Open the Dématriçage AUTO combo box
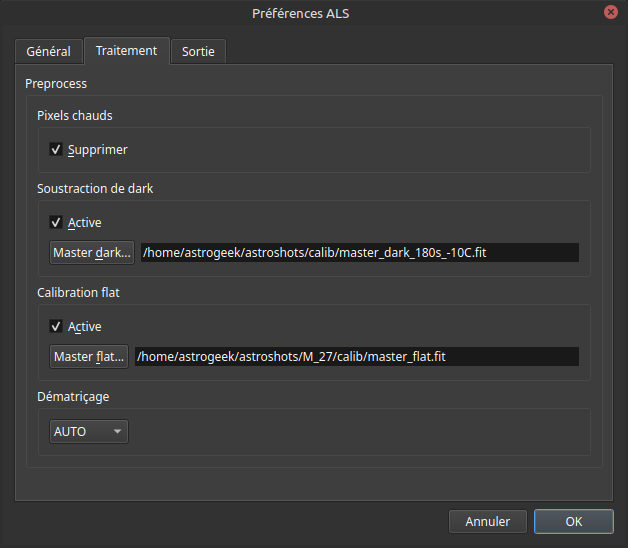This screenshot has height=548, width=628. pyautogui.click(x=88, y=432)
